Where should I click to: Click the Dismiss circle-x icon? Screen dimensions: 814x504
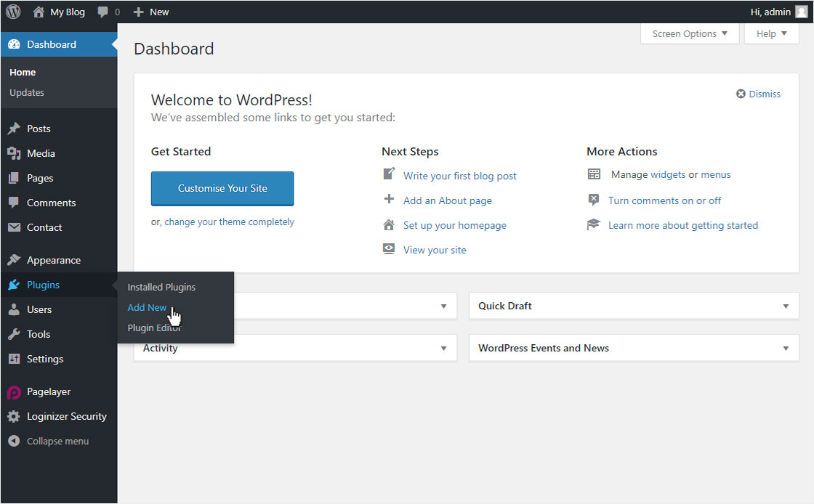point(741,94)
